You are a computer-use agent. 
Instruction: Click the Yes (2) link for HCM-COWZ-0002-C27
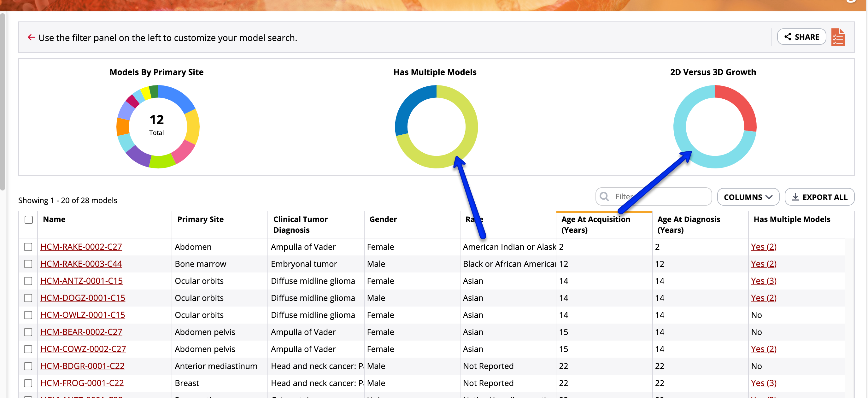[x=764, y=349]
